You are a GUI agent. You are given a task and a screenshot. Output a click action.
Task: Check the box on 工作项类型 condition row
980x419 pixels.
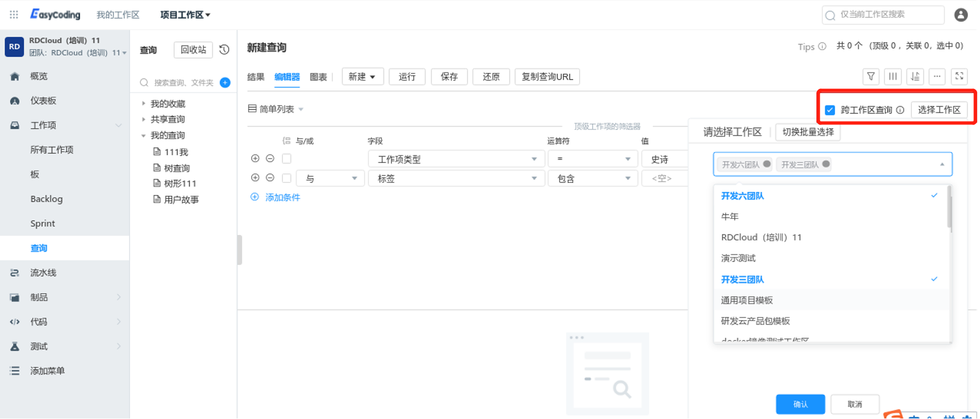click(286, 159)
